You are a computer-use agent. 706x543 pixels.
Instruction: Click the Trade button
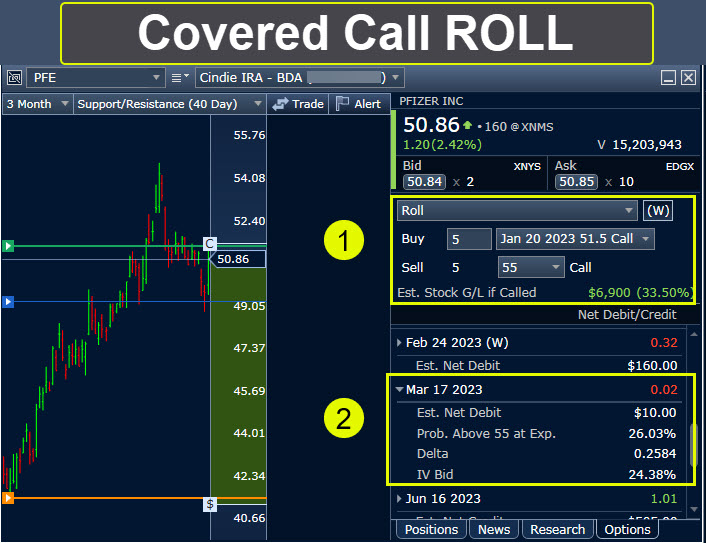298,104
